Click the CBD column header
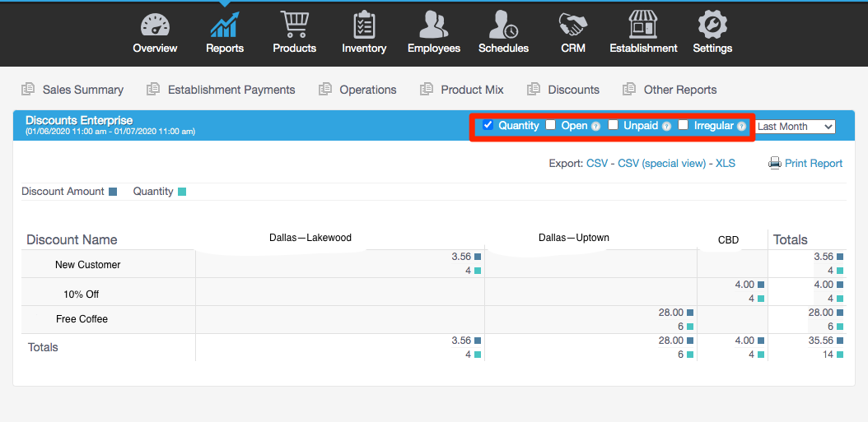Image resolution: width=868 pixels, height=422 pixels. (x=729, y=240)
